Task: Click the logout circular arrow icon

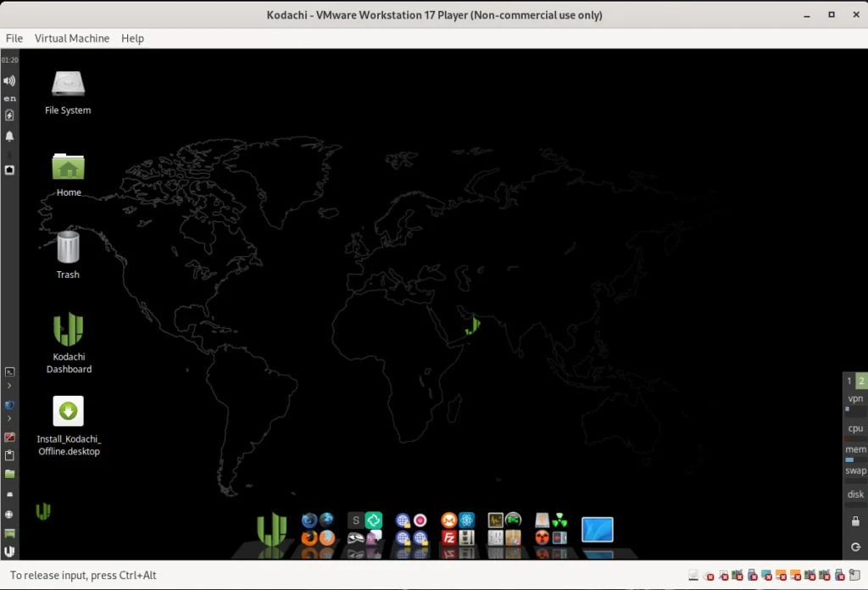Action: 855,547
